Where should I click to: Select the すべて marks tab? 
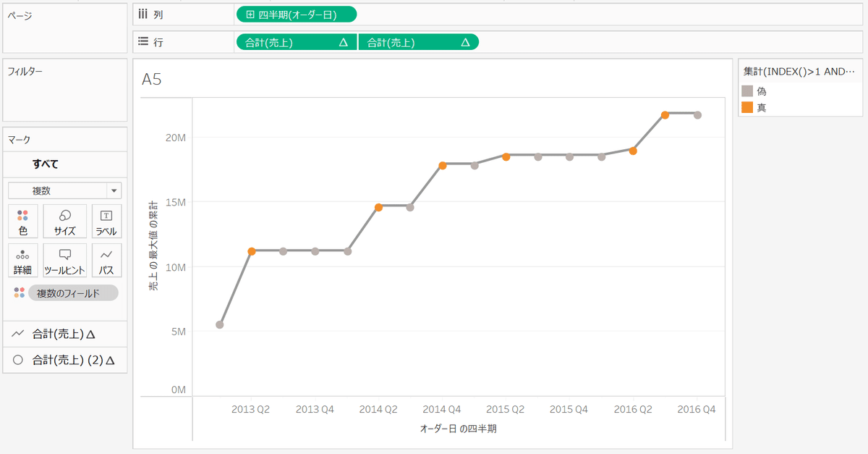point(45,164)
